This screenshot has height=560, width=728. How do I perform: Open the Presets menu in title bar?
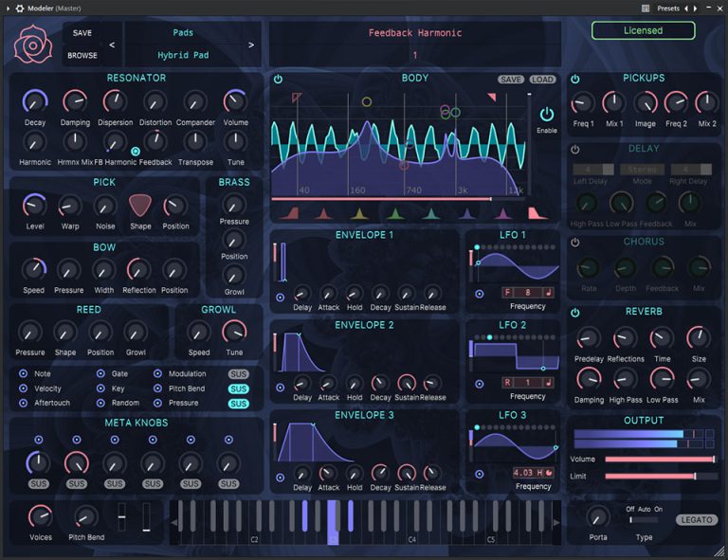click(x=668, y=8)
